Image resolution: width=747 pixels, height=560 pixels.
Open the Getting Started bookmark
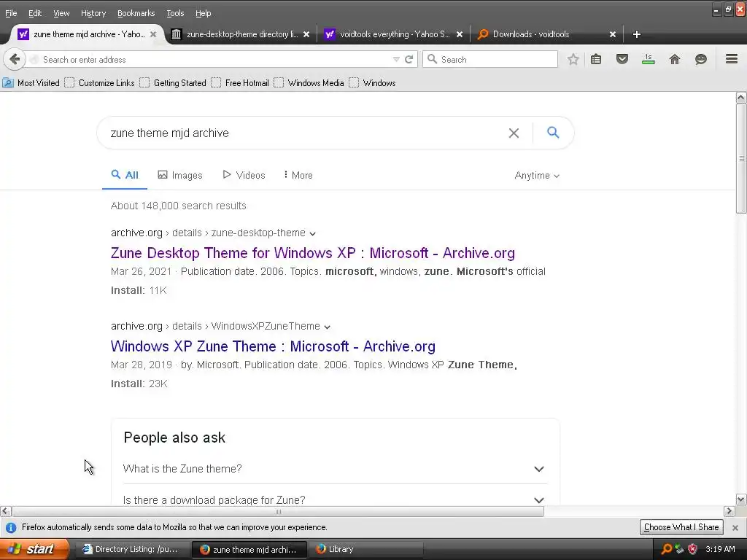click(173, 83)
